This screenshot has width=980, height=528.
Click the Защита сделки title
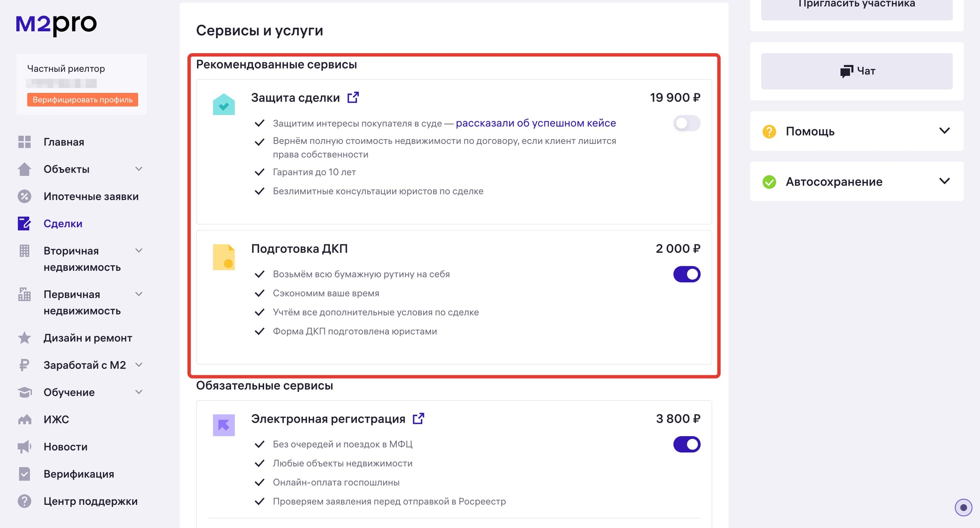(x=295, y=98)
